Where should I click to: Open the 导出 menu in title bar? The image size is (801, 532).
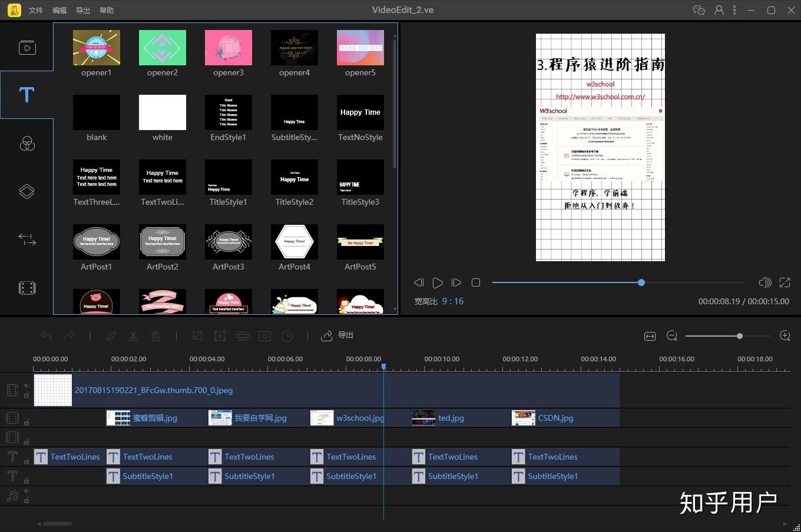(83, 10)
